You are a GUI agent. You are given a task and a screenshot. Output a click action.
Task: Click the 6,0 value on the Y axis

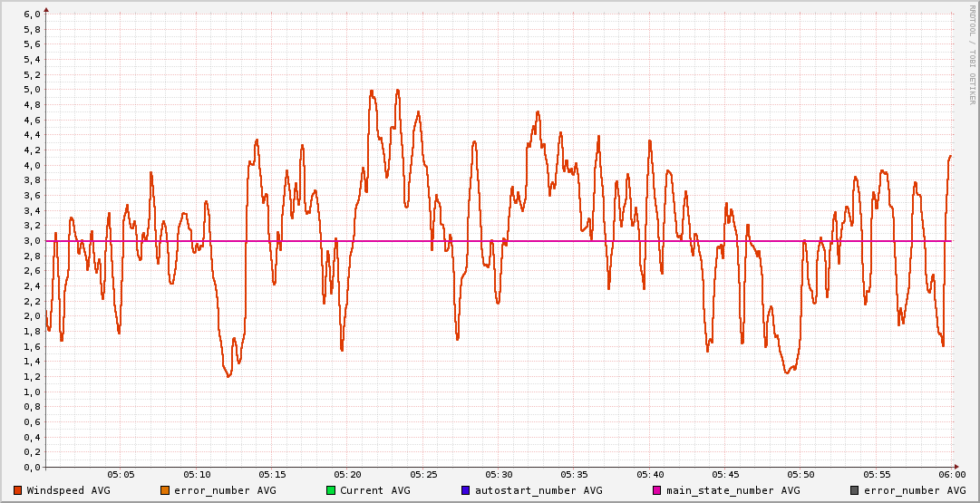point(32,15)
